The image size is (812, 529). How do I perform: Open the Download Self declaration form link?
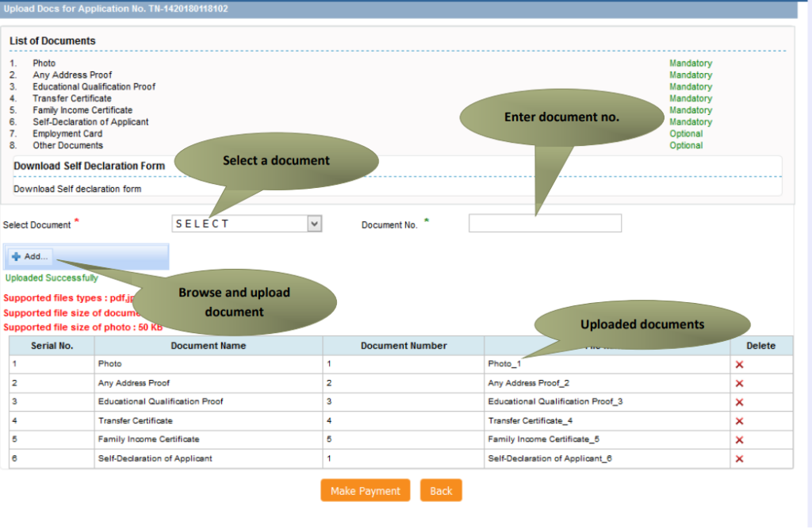[x=77, y=190]
